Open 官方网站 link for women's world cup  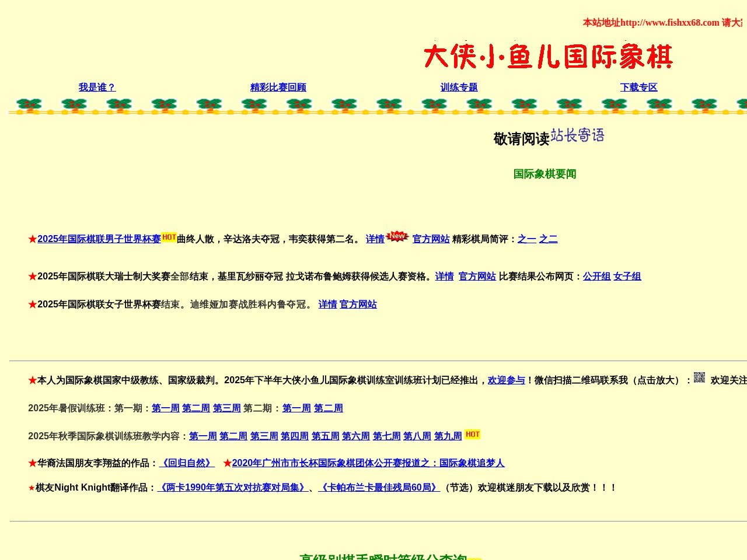pos(358,304)
